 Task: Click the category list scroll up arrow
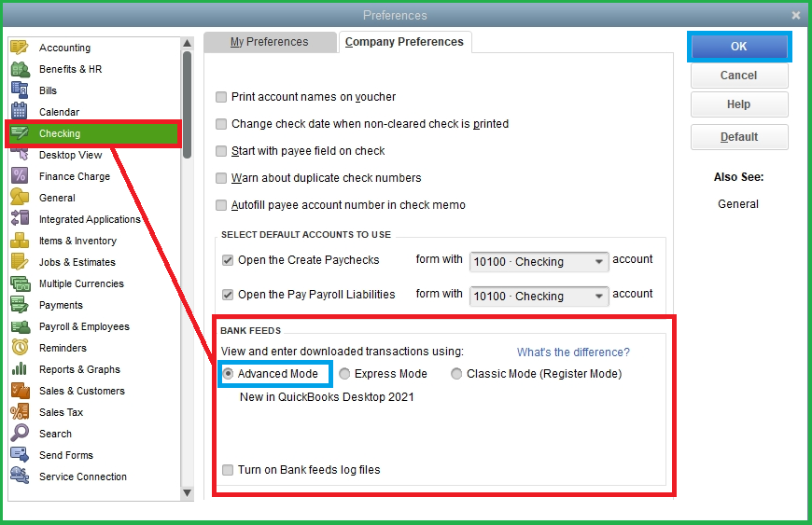[x=188, y=43]
